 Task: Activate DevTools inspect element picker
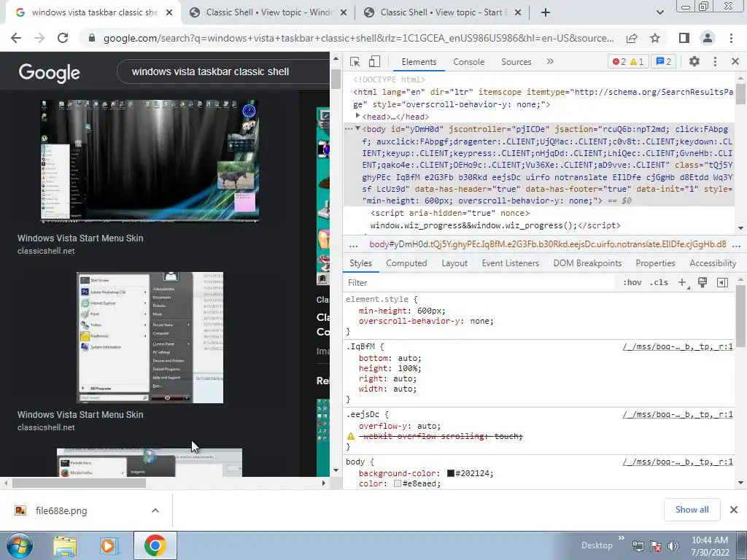(355, 61)
